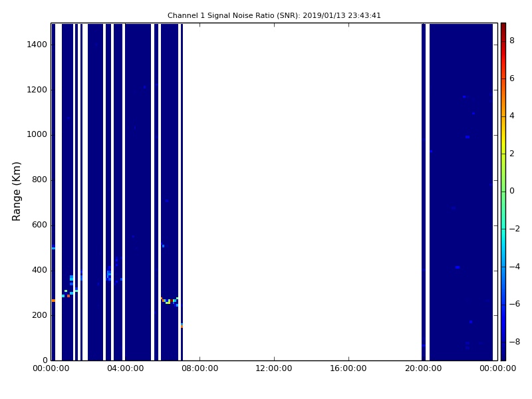This screenshot has height=399, width=532.
Task: Click the colorbar label 0
Action: point(512,191)
